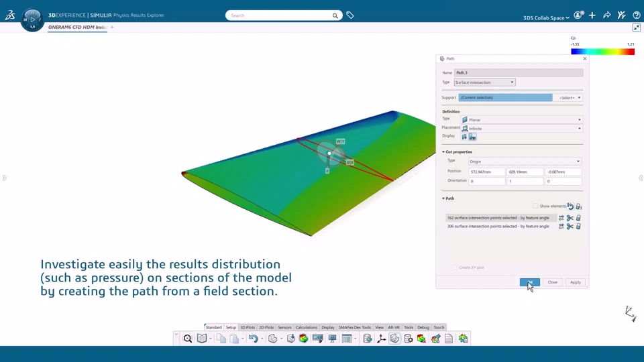Click the plus add icon in top bar
The width and height of the screenshot is (644, 362).
592,15
